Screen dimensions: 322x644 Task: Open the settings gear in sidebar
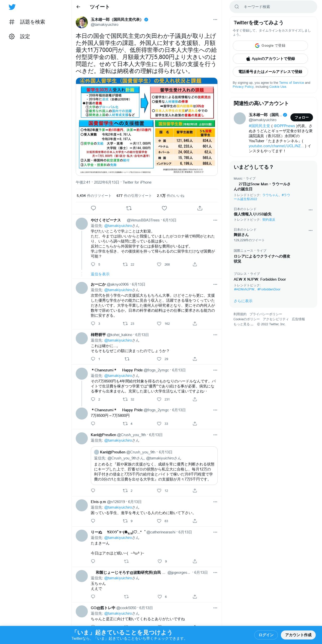(12, 37)
